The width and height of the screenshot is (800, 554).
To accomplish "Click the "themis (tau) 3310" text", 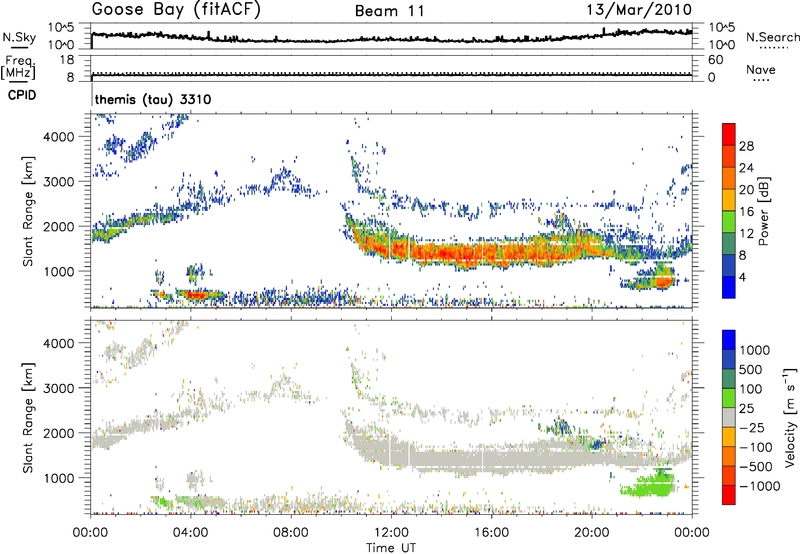I will (x=153, y=99).
